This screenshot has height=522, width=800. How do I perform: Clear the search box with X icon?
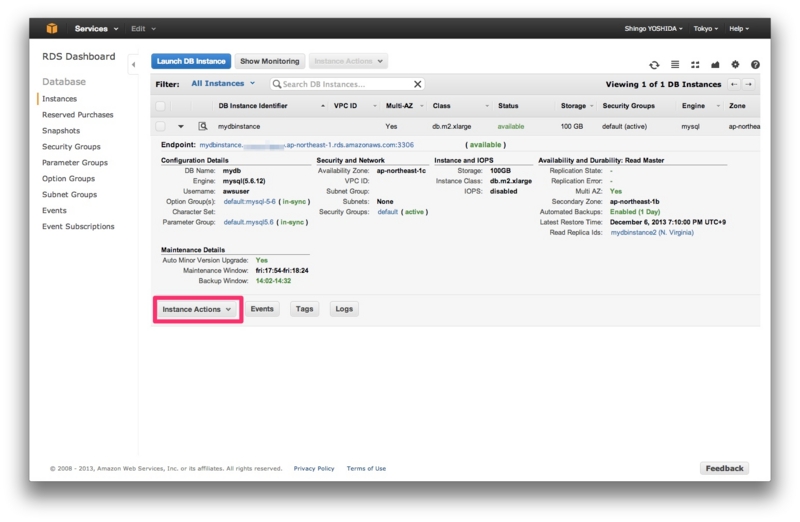coord(417,84)
